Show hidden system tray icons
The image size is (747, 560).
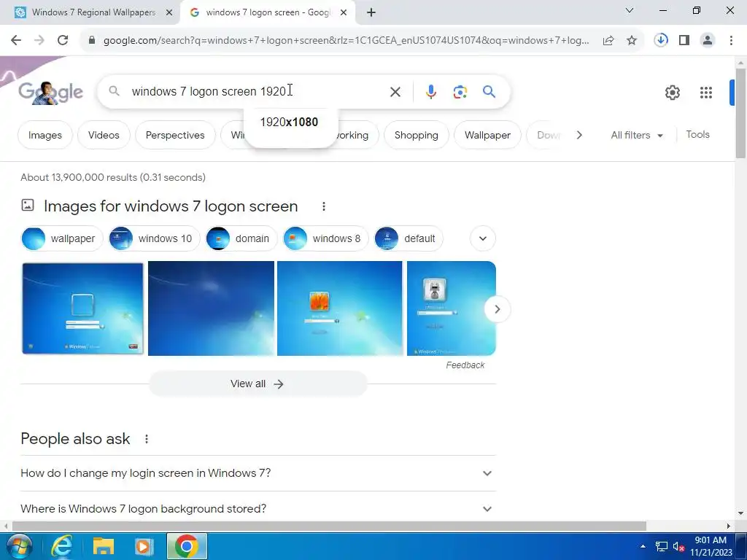point(643,546)
